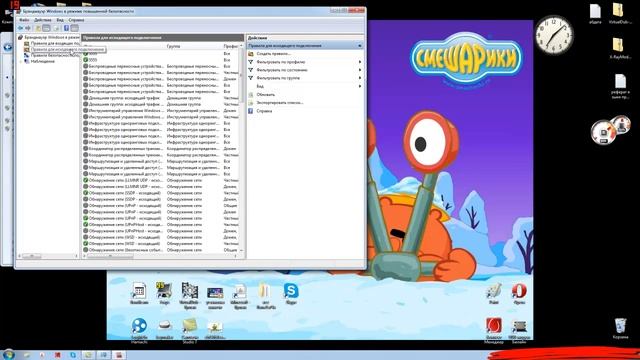Click Справка in the Actions pane

pyautogui.click(x=264, y=111)
